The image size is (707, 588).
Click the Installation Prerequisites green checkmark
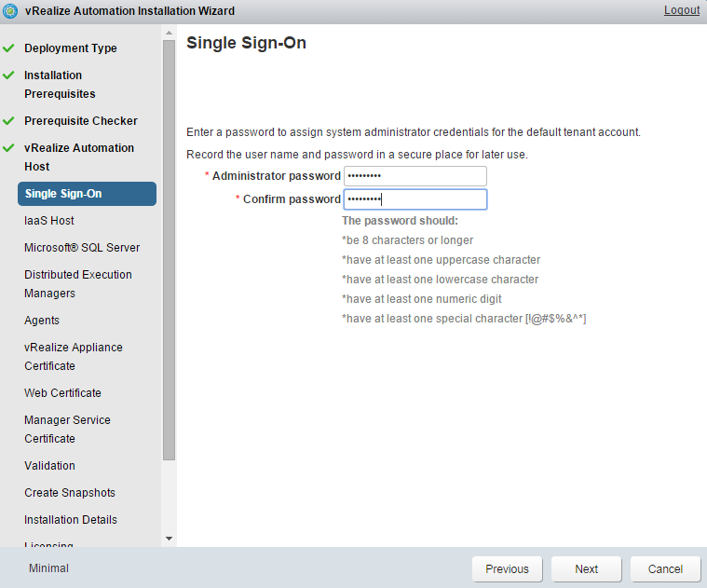coord(9,75)
